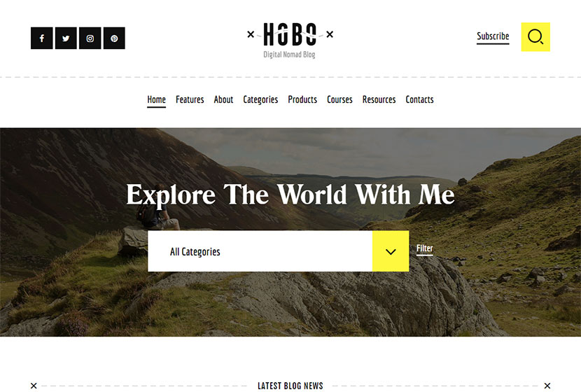581x392 pixels.
Task: Click the X mark right of Latest Blog News
Action: pyautogui.click(x=547, y=386)
